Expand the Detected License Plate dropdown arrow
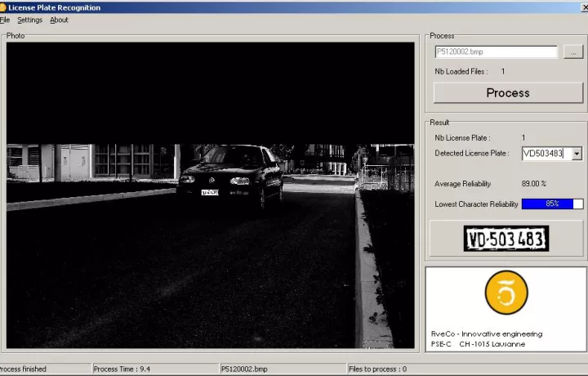 pos(577,154)
